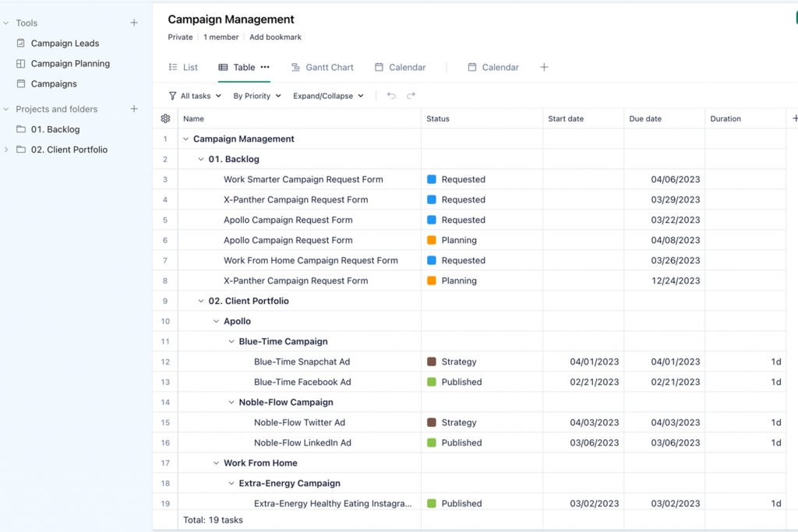Viewport: 798px width, 532px height.
Task: Add a new view with plus icon
Action: click(544, 67)
